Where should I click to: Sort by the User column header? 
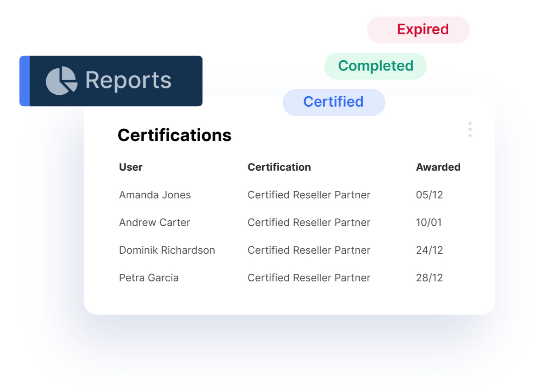(131, 167)
